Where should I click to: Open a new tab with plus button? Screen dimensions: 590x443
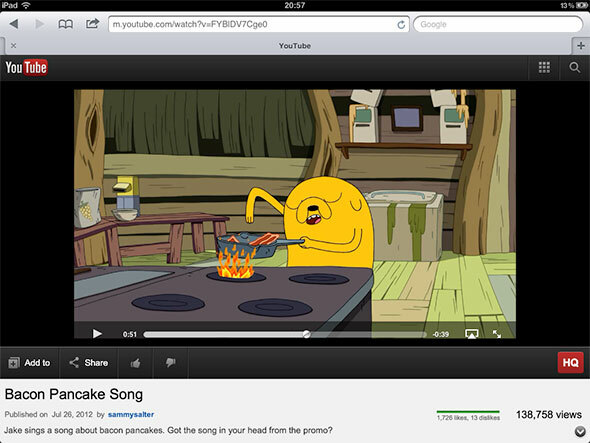[581, 46]
